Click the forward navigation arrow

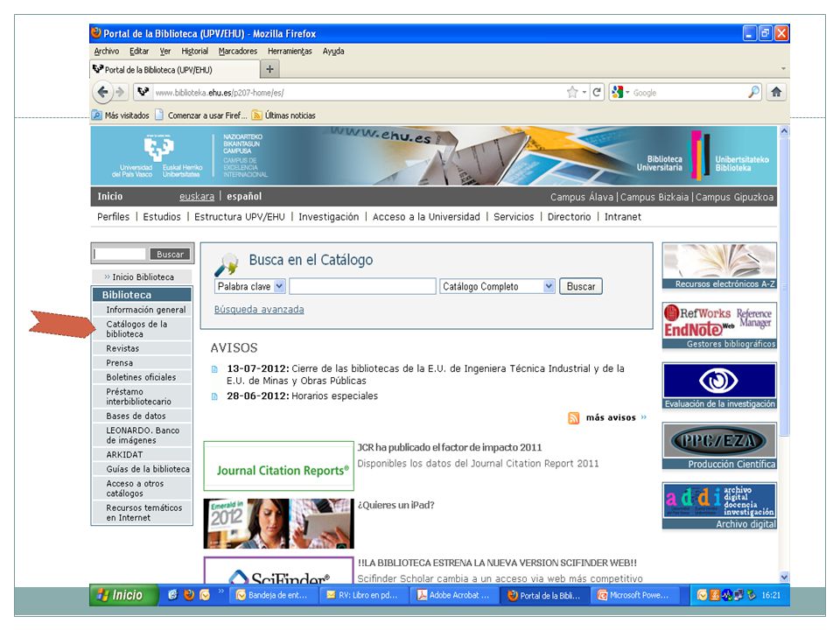pyautogui.click(x=120, y=92)
